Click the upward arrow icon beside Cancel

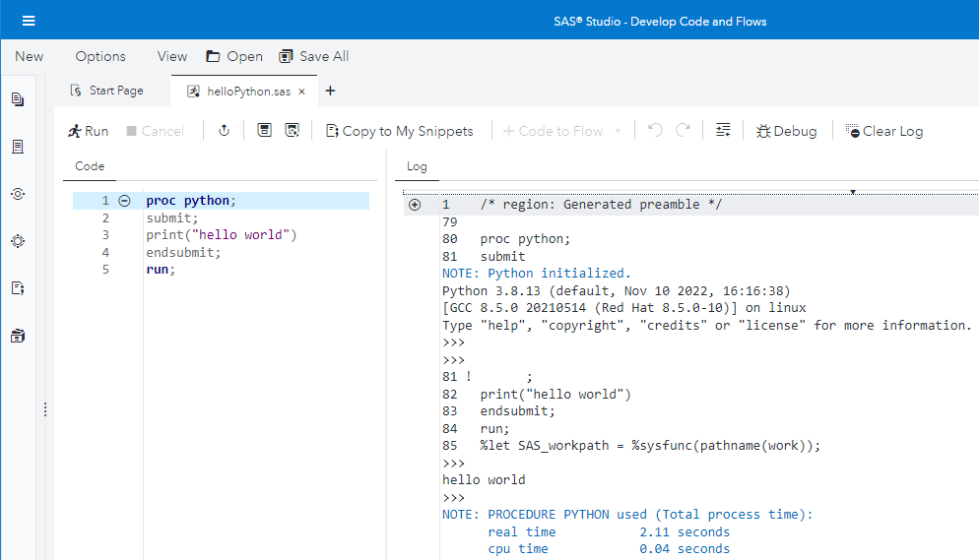224,131
